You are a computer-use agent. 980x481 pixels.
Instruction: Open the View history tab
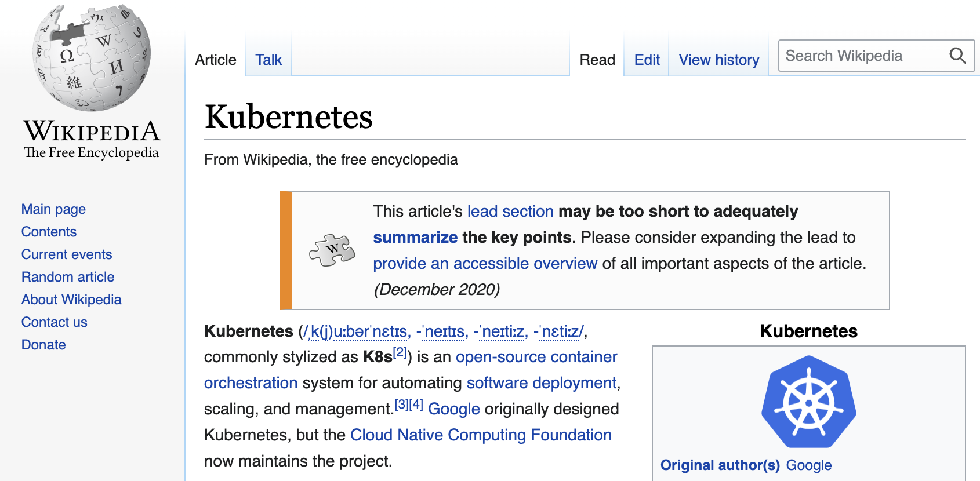click(718, 60)
